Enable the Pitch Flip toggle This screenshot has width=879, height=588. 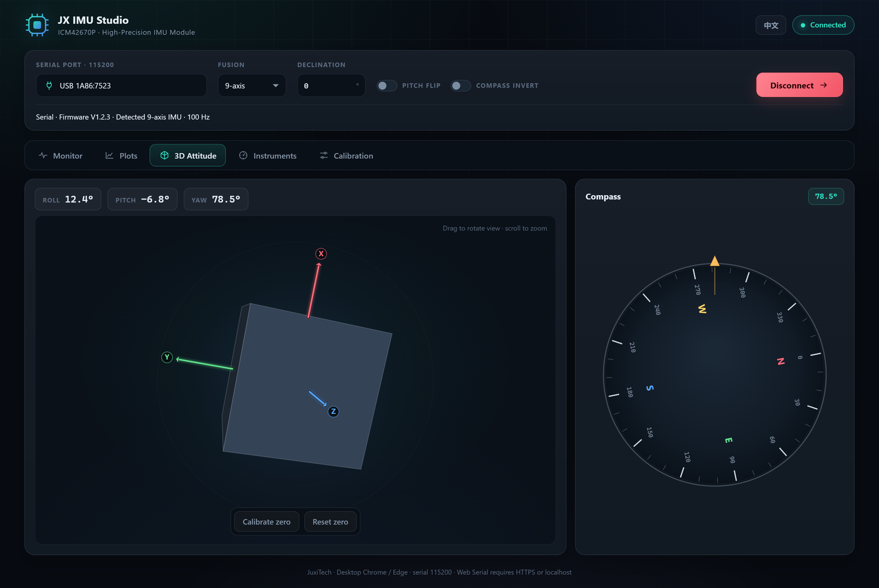[387, 85]
